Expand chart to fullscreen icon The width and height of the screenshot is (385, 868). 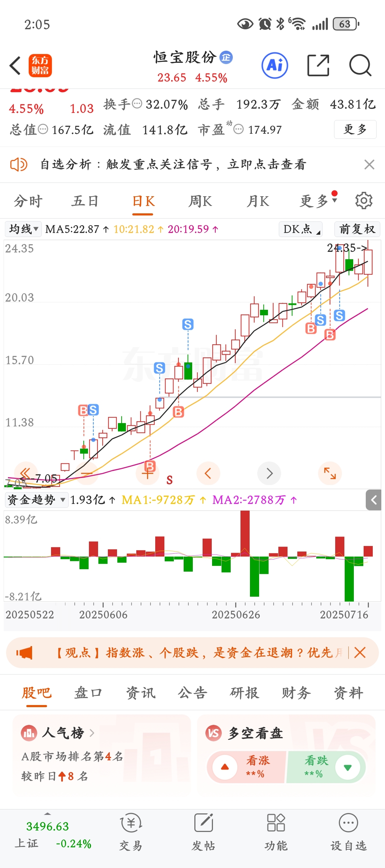330,473
